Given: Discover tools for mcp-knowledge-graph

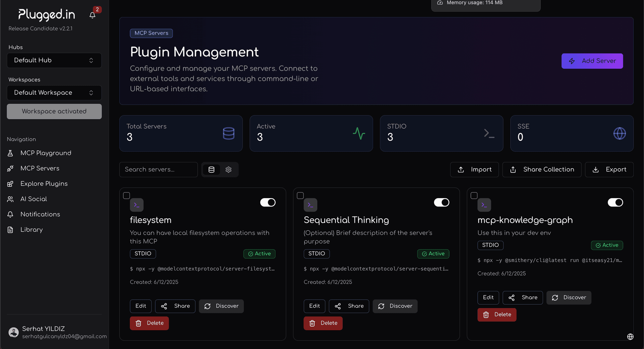Looking at the screenshot, I should [x=569, y=298].
